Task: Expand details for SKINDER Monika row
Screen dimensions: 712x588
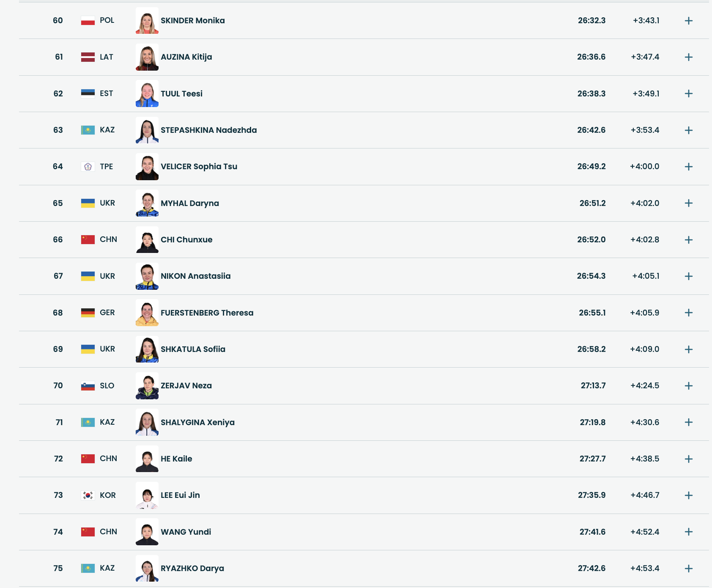Action: click(x=688, y=21)
